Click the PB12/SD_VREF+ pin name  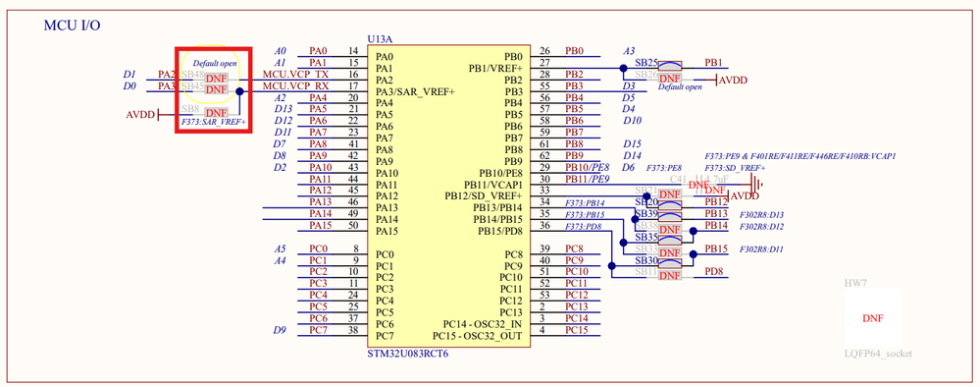point(484,196)
